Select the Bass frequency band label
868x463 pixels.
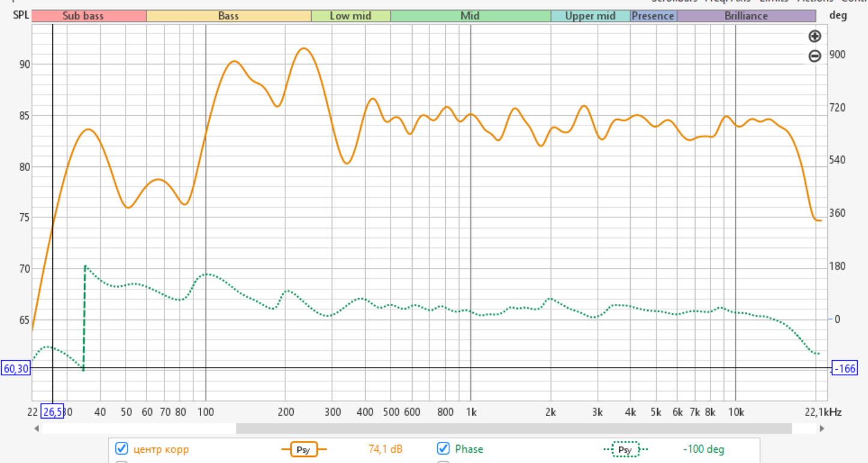228,16
